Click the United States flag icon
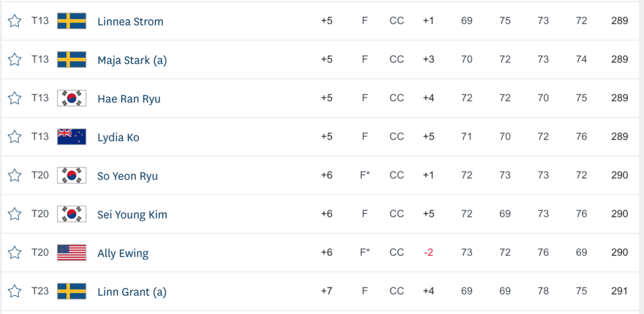Image resolution: width=644 pixels, height=314 pixels. click(72, 252)
